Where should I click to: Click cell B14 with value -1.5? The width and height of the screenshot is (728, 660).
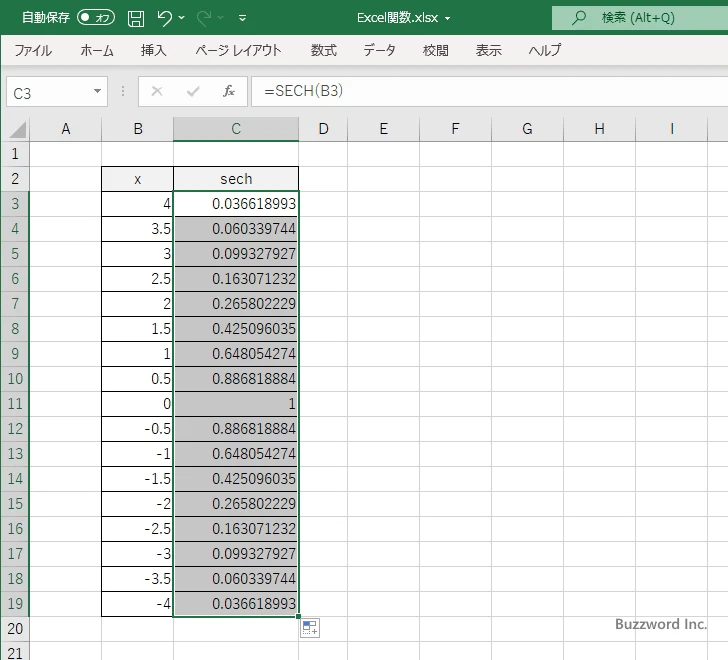(x=137, y=479)
